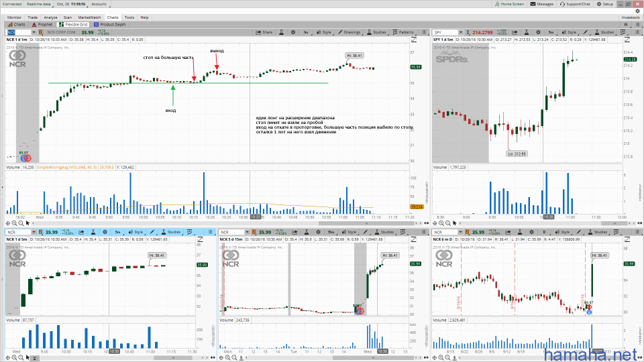This screenshot has width=644, height=362.
Task: Click the SPY symbol input field
Action: click(x=445, y=32)
